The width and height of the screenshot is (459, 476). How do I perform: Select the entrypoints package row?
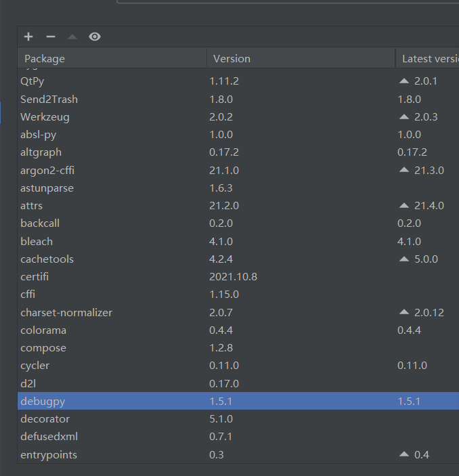(x=238, y=454)
